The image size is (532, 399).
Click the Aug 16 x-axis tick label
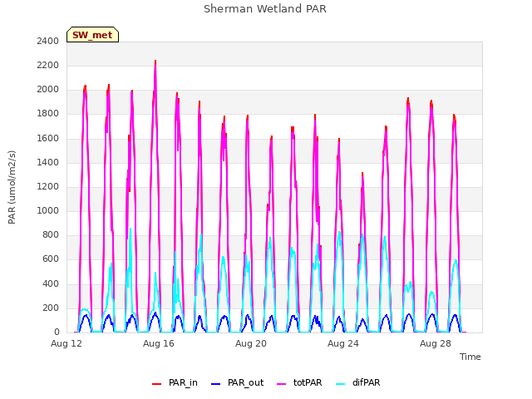[x=159, y=343]
